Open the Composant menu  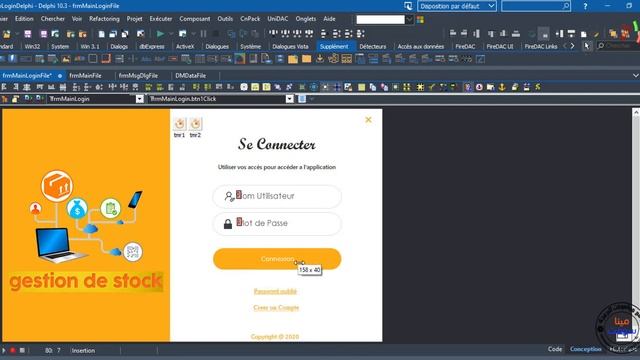coord(195,19)
